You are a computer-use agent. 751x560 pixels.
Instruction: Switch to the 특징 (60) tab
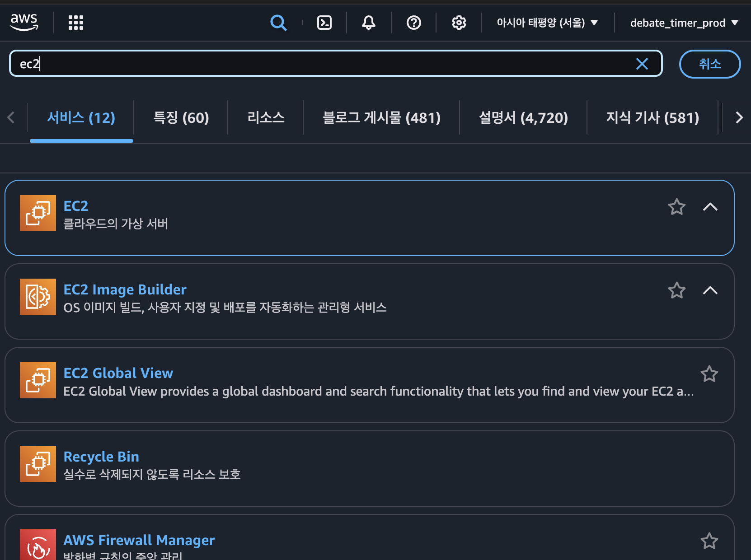181,118
